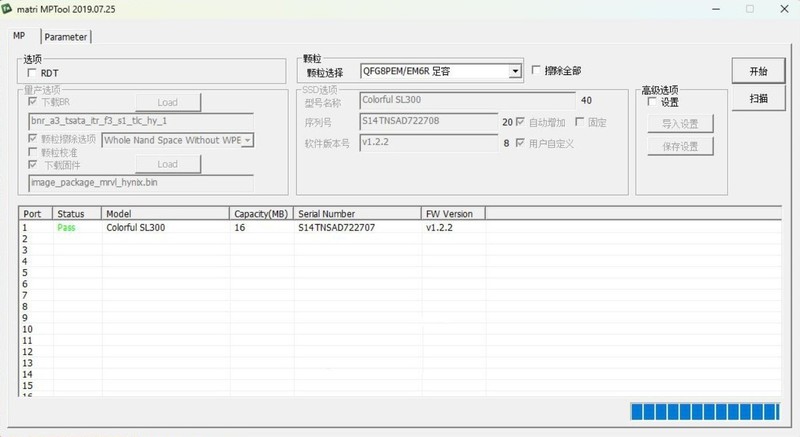The width and height of the screenshot is (800, 437).
Task: Toggle the 顆粒擦除选项 checkbox
Action: click(x=33, y=138)
